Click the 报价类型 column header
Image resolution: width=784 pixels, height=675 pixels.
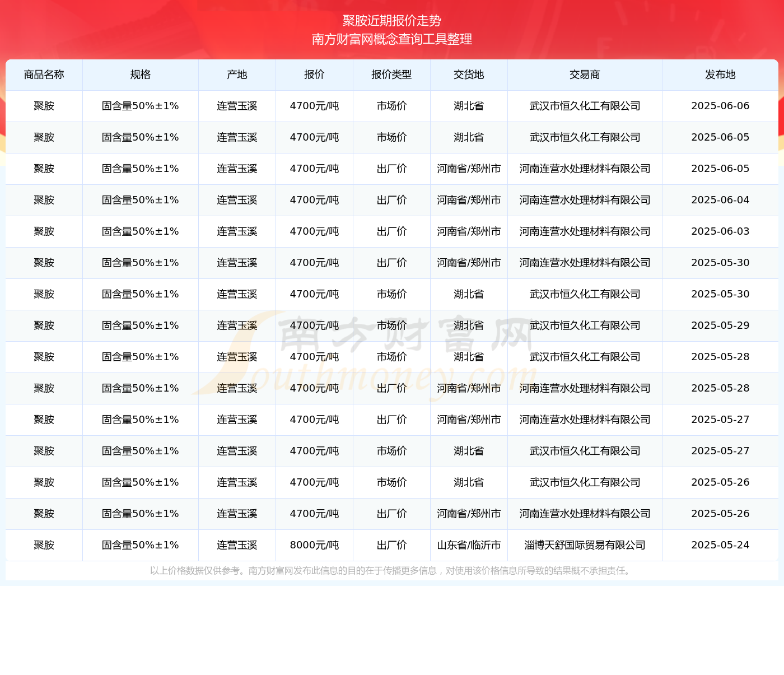click(x=391, y=75)
